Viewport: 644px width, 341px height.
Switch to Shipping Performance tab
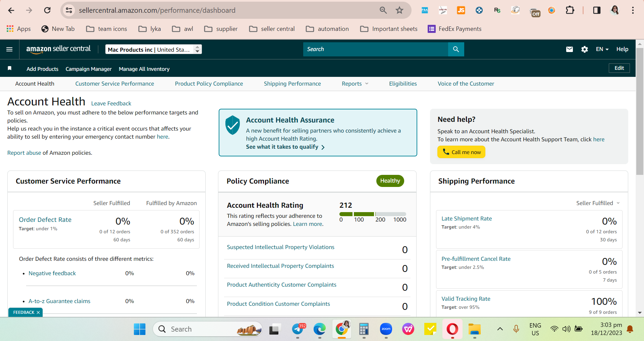(x=292, y=84)
